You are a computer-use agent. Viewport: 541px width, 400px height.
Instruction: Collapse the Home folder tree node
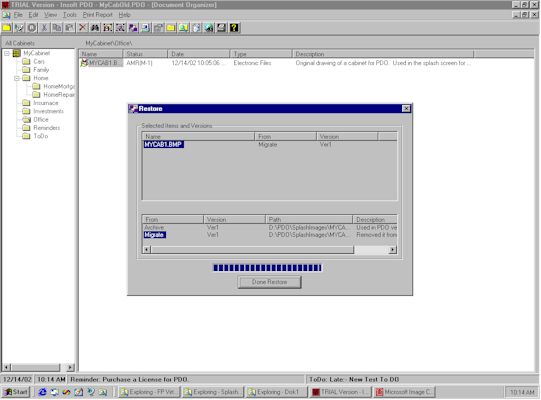tap(17, 78)
